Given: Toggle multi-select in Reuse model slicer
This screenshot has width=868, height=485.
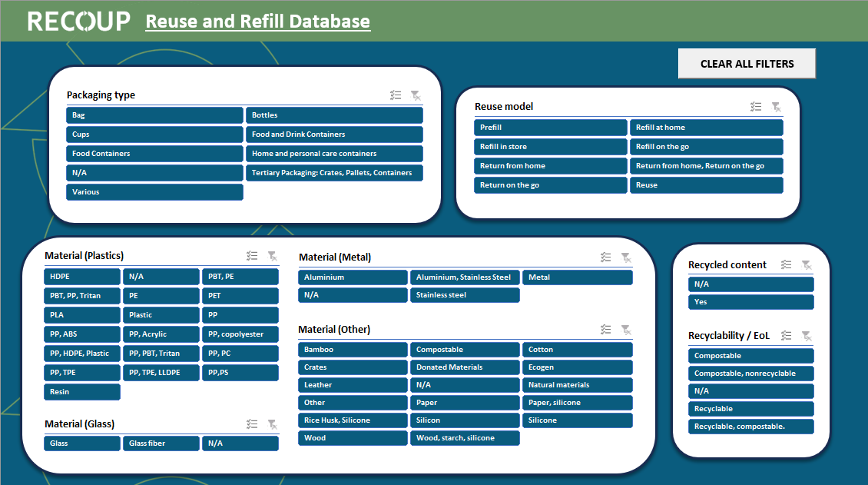Looking at the screenshot, I should (x=756, y=107).
